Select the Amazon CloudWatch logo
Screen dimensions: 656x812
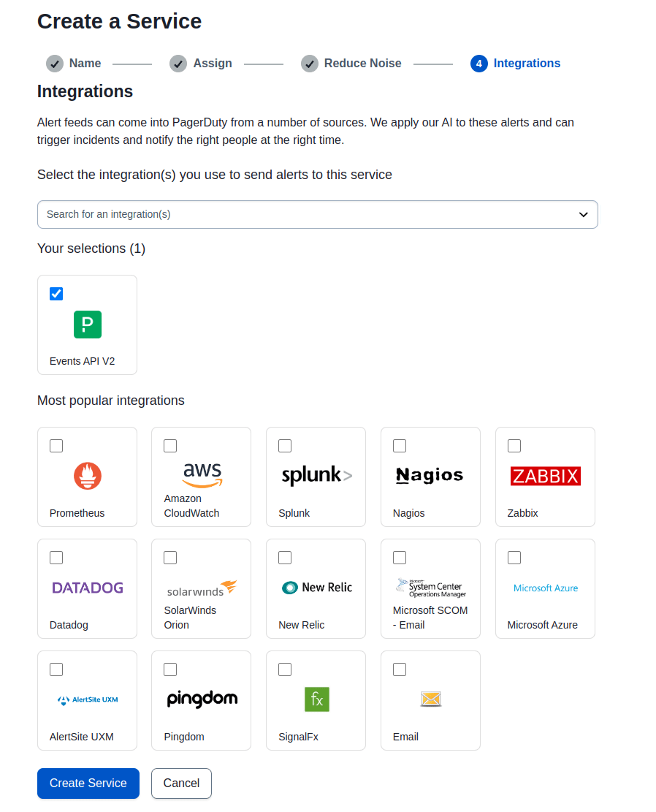click(201, 474)
